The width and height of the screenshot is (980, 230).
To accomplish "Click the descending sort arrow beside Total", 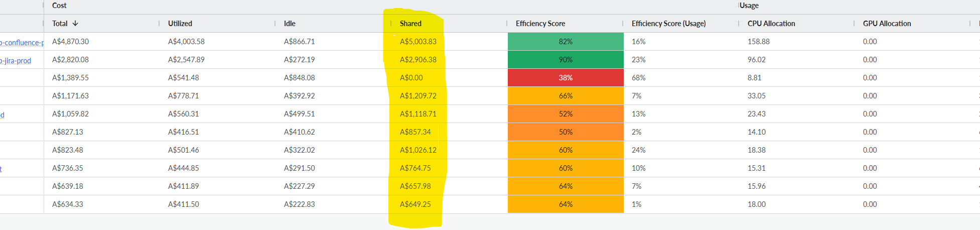I will pyautogui.click(x=75, y=24).
